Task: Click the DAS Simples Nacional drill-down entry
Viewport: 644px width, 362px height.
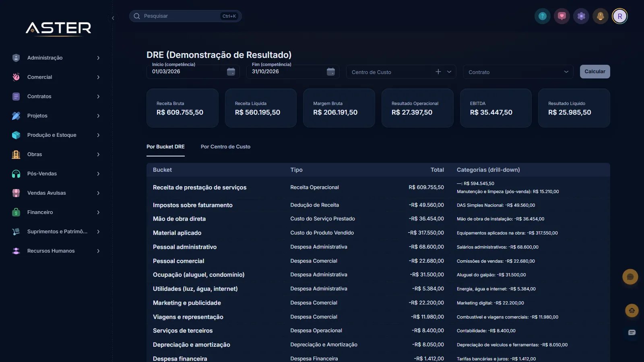Action: tap(496, 205)
